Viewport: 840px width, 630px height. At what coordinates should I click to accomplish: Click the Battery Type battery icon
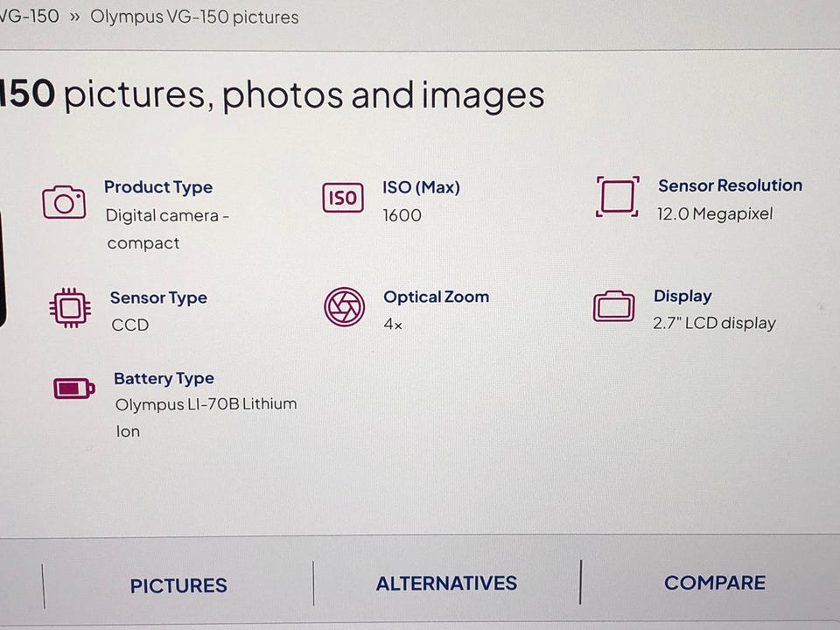74,388
